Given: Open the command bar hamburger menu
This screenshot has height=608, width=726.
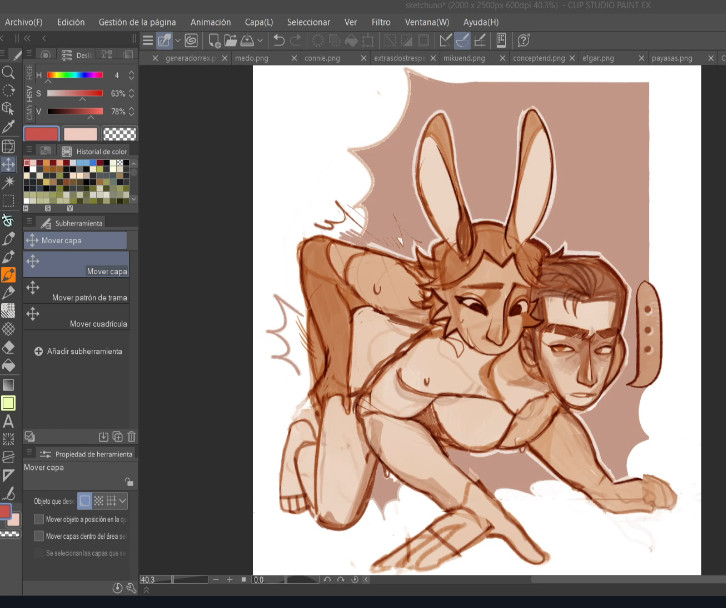Looking at the screenshot, I should click(x=148, y=41).
